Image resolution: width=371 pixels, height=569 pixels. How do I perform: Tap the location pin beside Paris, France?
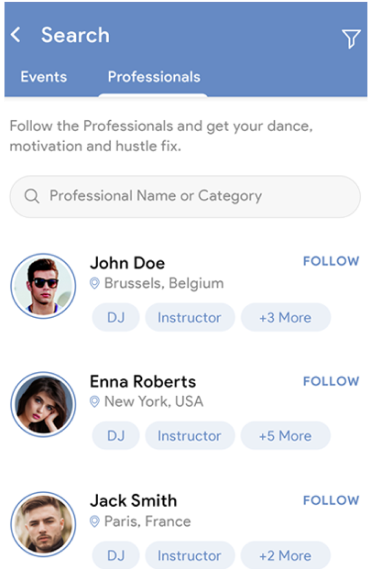click(94, 521)
